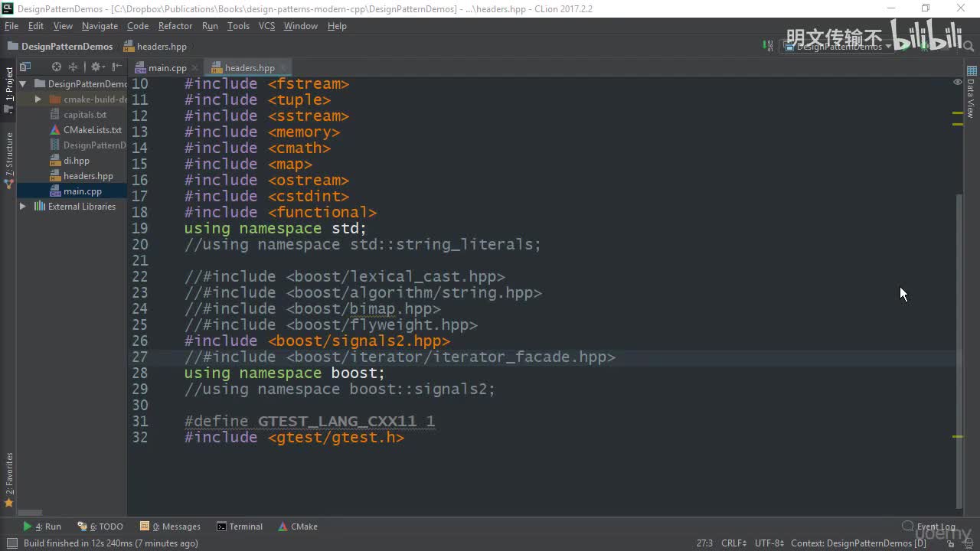Click the tool window quick access icon in status bar
This screenshot has height=551, width=980.
click(x=11, y=543)
